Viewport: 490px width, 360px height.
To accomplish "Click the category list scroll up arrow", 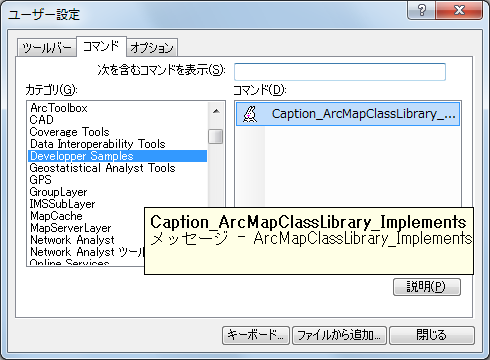I will [216, 111].
